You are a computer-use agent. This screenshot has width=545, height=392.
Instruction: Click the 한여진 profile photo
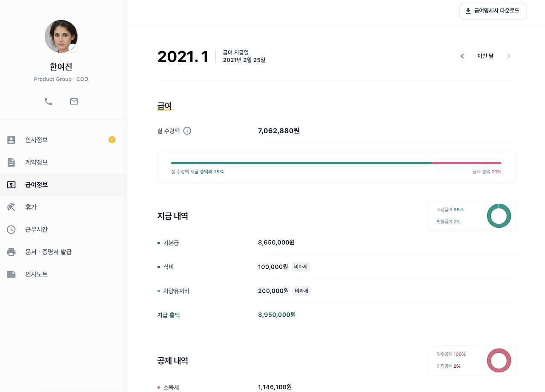pyautogui.click(x=61, y=36)
